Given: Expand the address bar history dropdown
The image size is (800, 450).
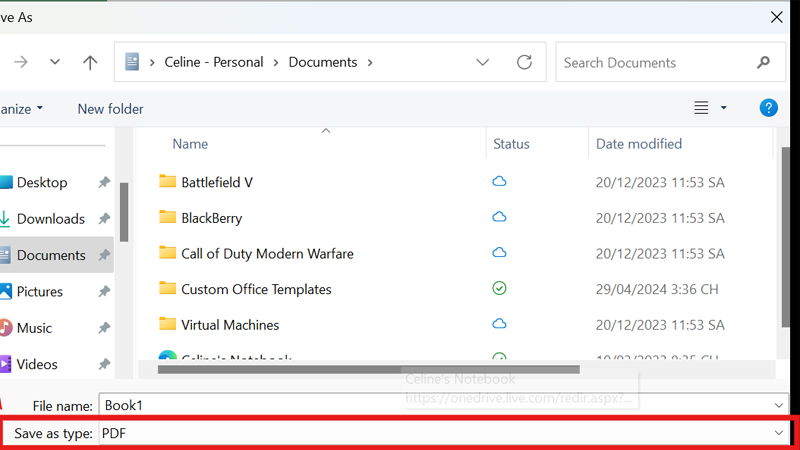Looking at the screenshot, I should 483,63.
